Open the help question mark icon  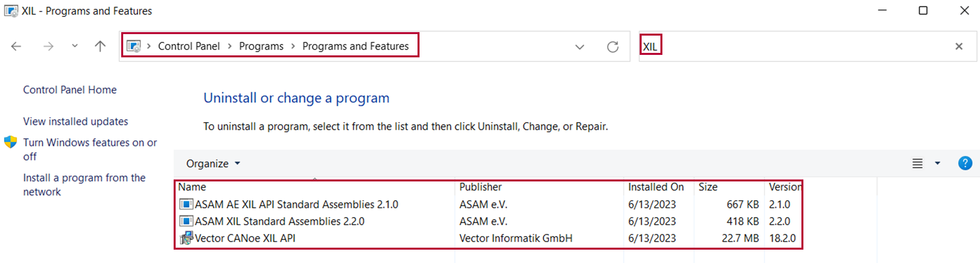coord(965,163)
